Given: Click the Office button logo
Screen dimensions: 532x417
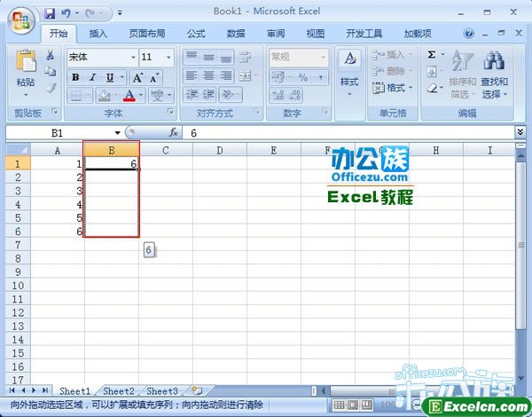Looking at the screenshot, I should click(21, 20).
